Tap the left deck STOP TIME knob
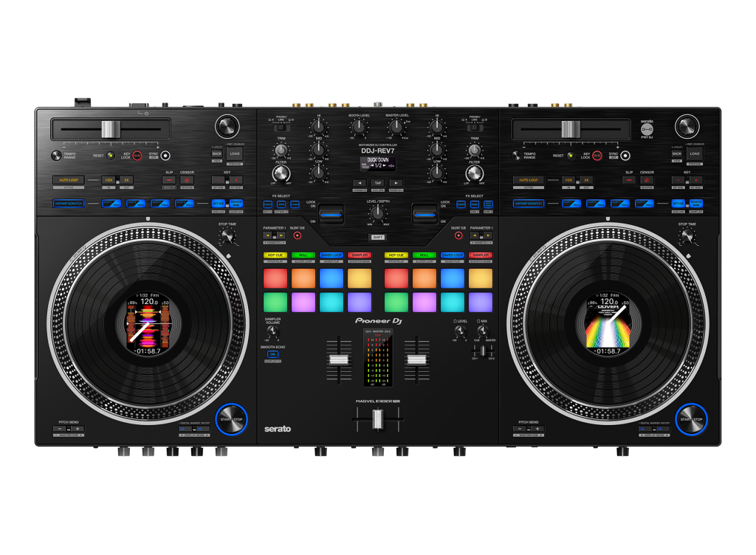This screenshot has height=555, width=756. pos(227,236)
